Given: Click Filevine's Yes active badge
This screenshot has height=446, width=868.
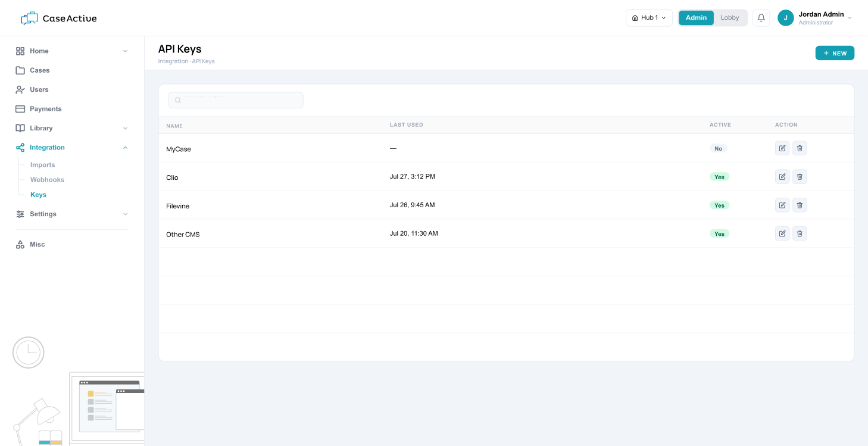Looking at the screenshot, I should (x=719, y=205).
